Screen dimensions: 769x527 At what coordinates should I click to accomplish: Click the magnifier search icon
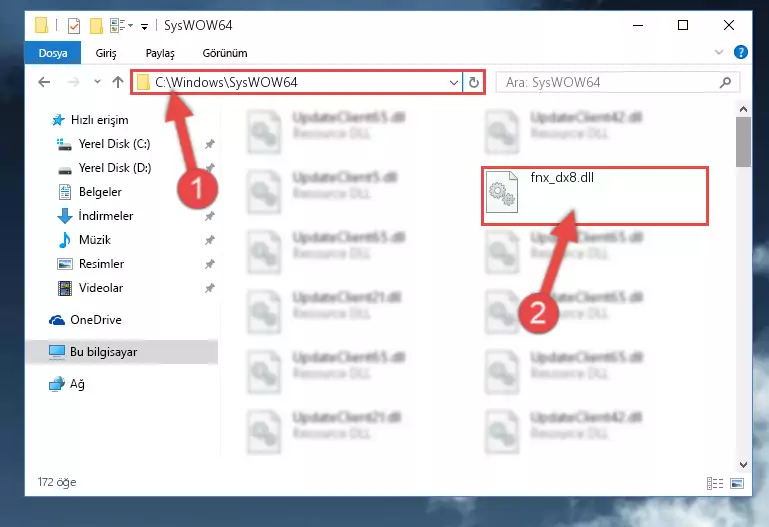pos(725,82)
